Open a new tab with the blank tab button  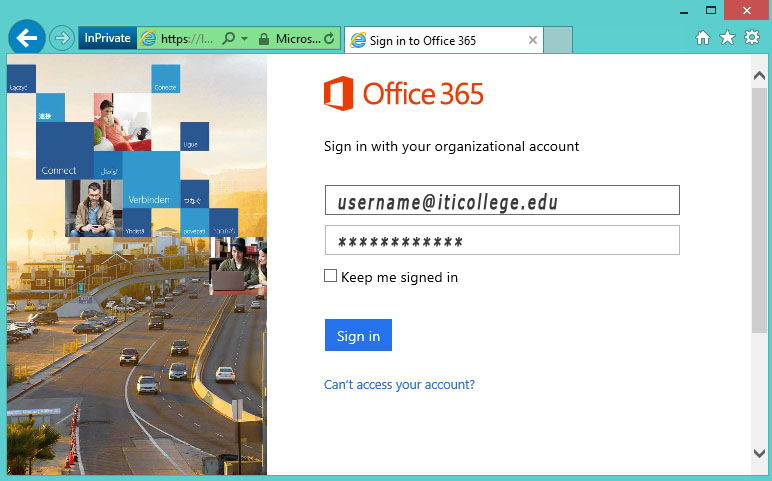[558, 41]
